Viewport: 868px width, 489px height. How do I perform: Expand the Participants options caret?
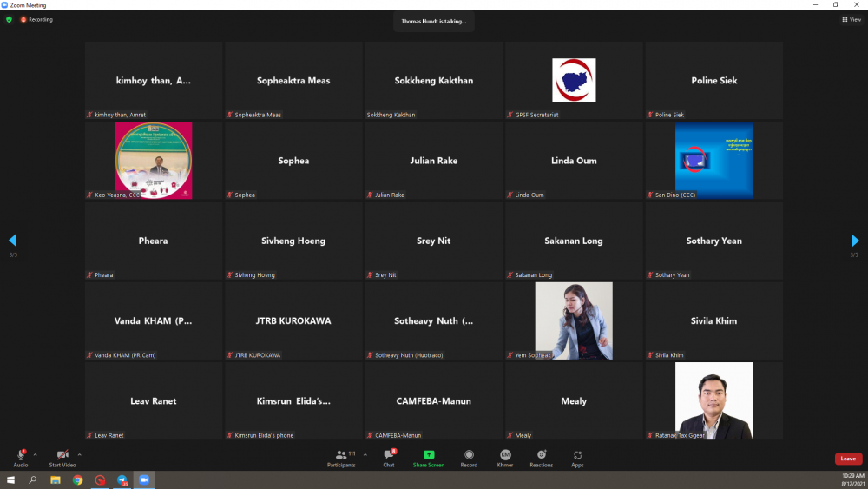(x=365, y=453)
